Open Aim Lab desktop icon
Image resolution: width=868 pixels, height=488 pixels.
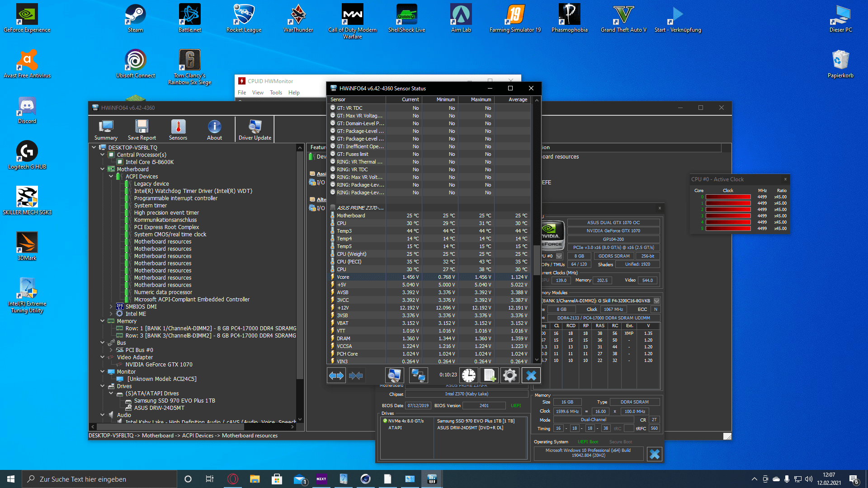coord(461,19)
